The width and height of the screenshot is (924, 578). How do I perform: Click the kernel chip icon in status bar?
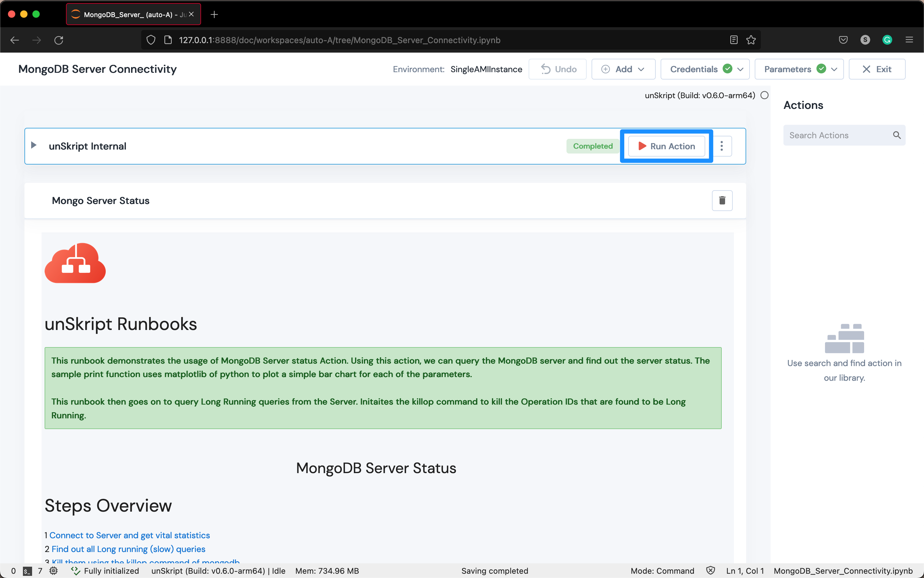click(x=53, y=571)
